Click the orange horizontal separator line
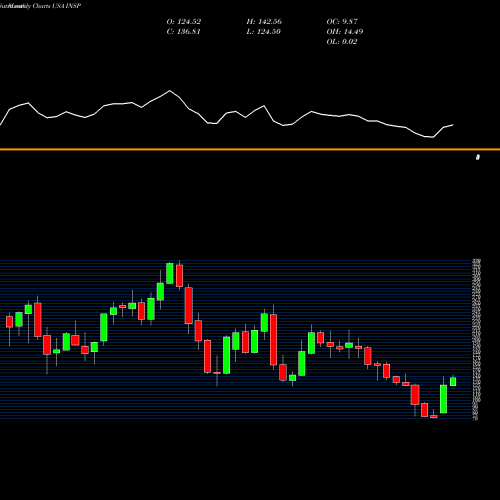The width and height of the screenshot is (500, 500). click(250, 149)
